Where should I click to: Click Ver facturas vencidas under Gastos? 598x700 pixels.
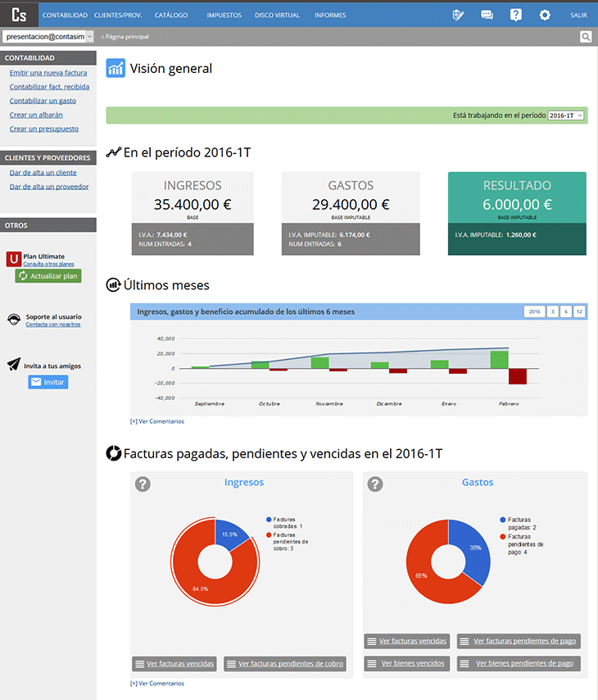(x=407, y=641)
